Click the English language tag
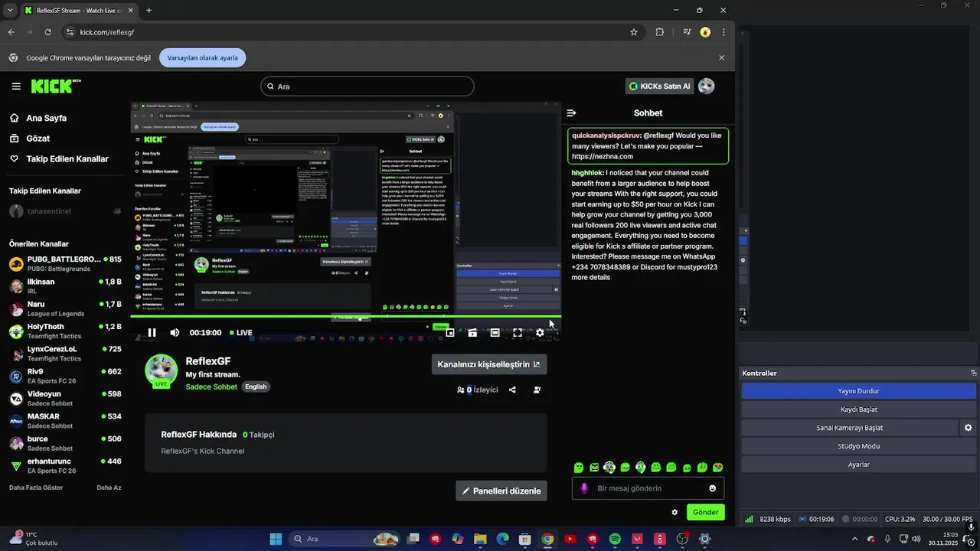980x551 pixels. point(256,386)
